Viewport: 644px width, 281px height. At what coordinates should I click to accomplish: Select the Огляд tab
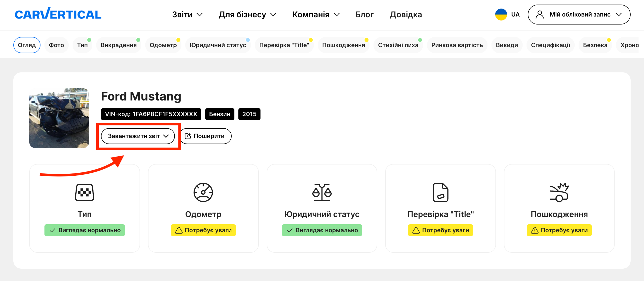27,45
